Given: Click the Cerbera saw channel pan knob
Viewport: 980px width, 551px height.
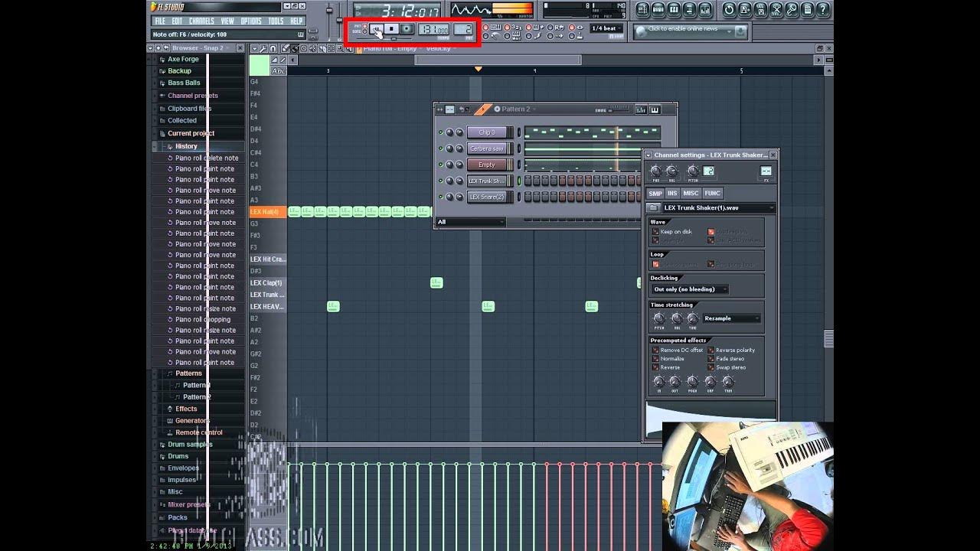Looking at the screenshot, I should [x=449, y=148].
